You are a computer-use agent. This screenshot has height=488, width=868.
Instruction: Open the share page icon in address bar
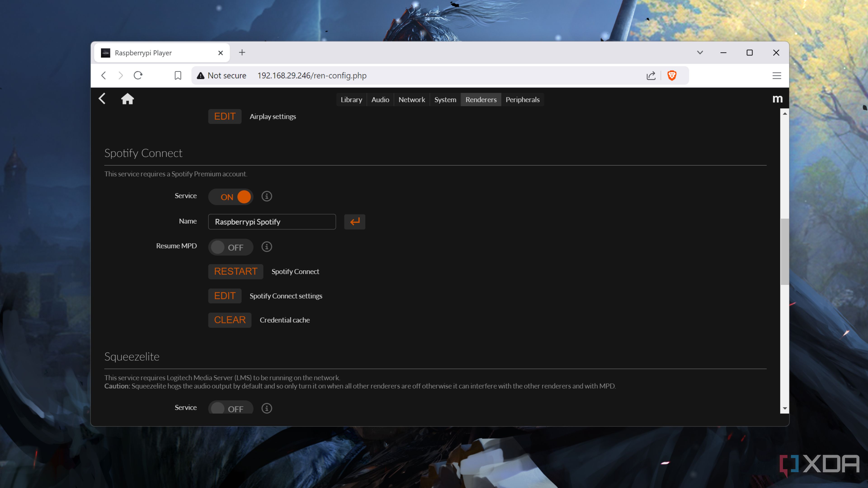(651, 75)
